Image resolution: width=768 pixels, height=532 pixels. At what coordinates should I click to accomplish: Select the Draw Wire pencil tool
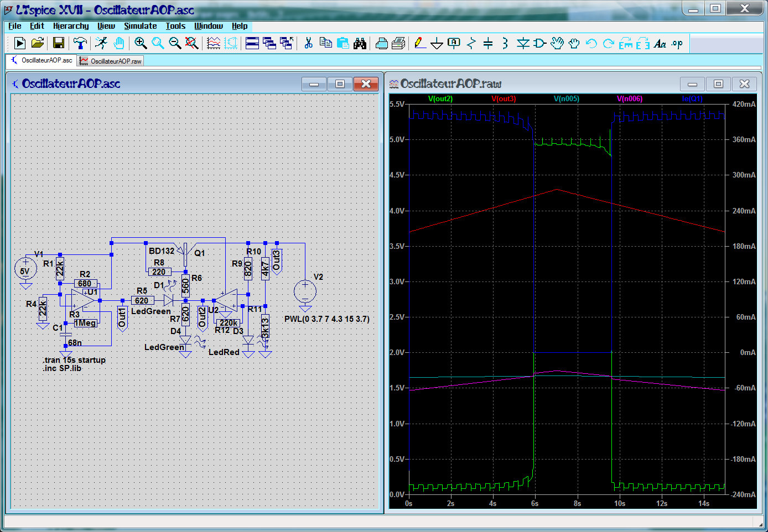coord(420,43)
